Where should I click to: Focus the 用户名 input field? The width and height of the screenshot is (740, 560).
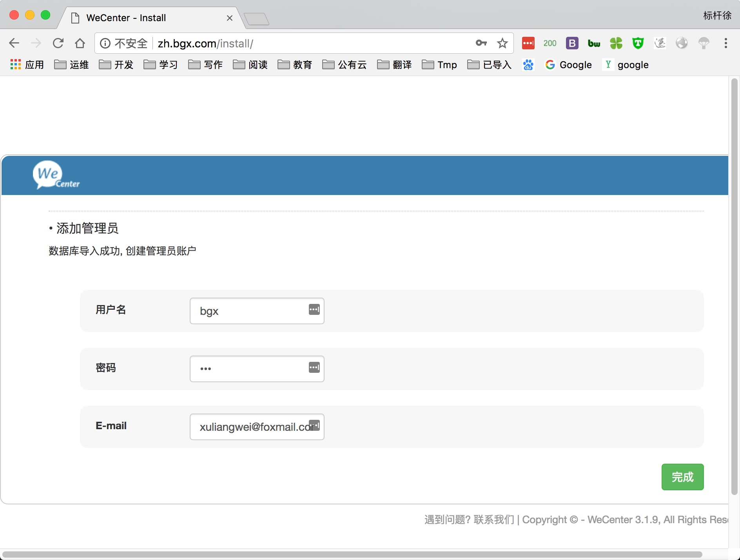(257, 311)
